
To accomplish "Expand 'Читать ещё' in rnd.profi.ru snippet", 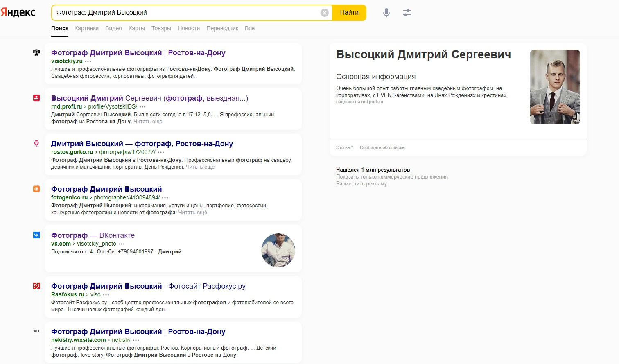I will 148,122.
